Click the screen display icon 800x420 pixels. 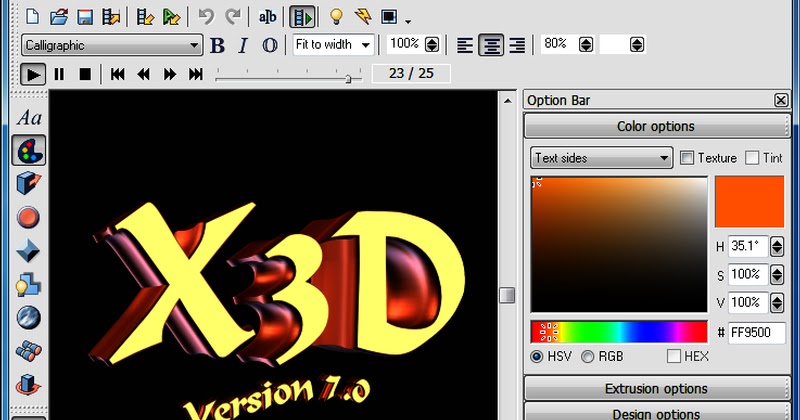coord(389,17)
